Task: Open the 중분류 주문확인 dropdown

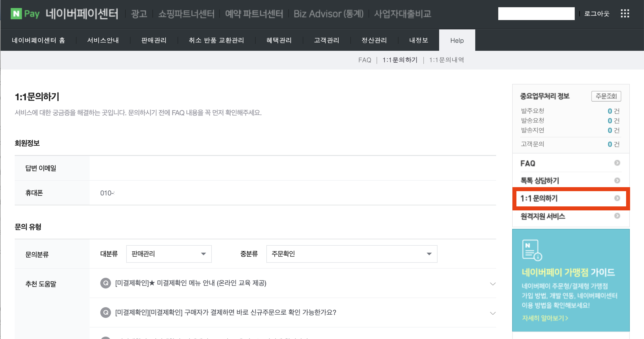Action: (x=351, y=254)
